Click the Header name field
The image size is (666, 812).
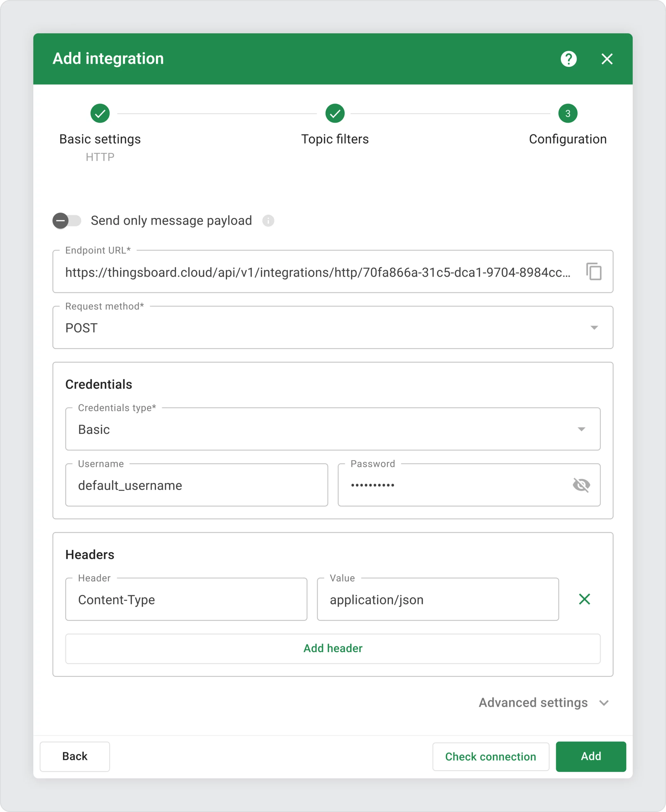click(x=186, y=599)
